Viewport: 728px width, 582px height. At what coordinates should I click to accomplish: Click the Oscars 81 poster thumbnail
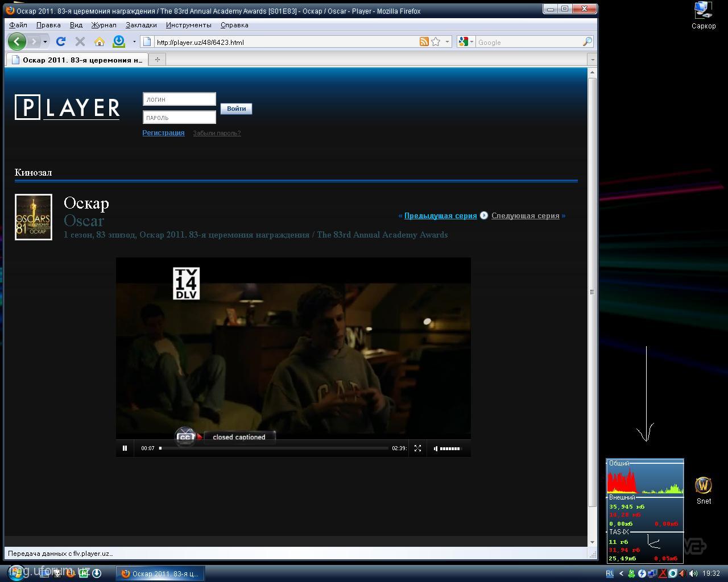[x=34, y=217]
